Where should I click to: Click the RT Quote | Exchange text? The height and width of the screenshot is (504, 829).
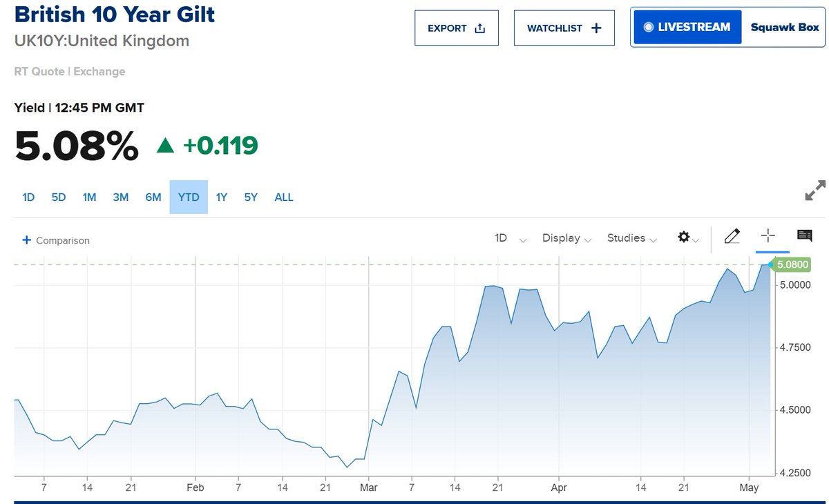[x=70, y=72]
